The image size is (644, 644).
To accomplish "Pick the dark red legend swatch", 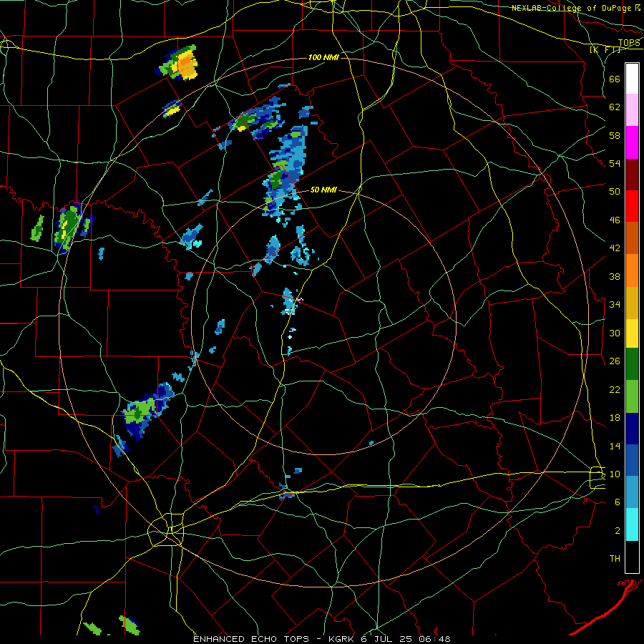I will [x=632, y=174].
